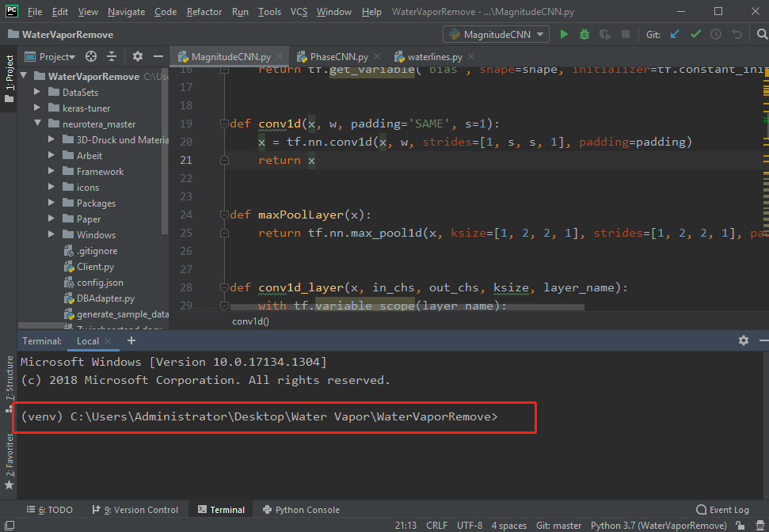Start debugging with the bug icon
Viewport: 769px width, 532px height.
coord(584,34)
